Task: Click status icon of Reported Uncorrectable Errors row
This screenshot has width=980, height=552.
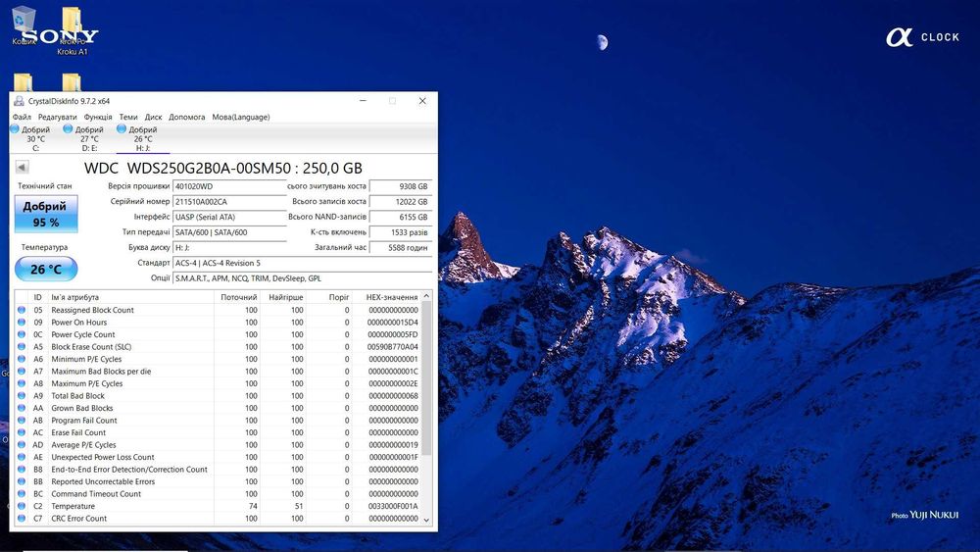Action: point(22,481)
